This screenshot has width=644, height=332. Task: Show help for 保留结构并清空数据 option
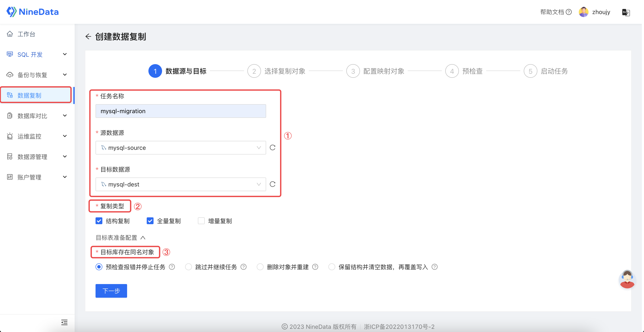(x=435, y=267)
